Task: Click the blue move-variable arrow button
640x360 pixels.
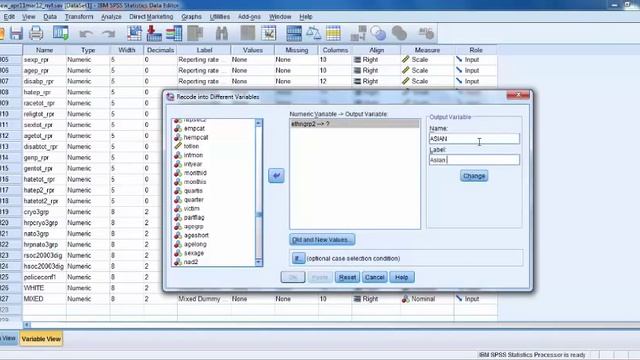Action: coord(276,176)
